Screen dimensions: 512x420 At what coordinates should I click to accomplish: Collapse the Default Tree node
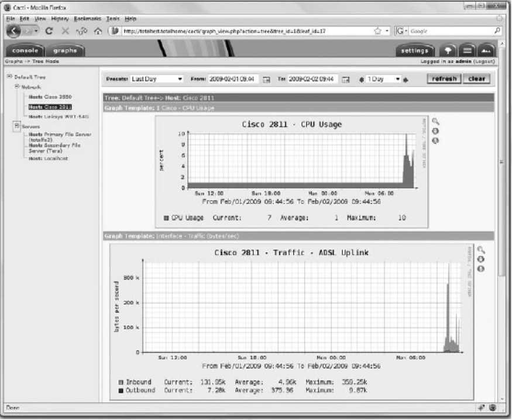[9, 77]
